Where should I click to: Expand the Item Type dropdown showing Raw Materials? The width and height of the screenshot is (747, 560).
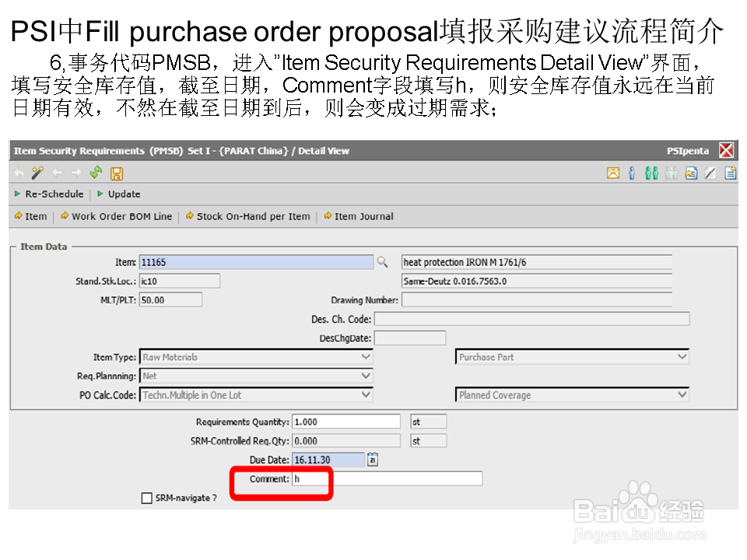pos(365,356)
